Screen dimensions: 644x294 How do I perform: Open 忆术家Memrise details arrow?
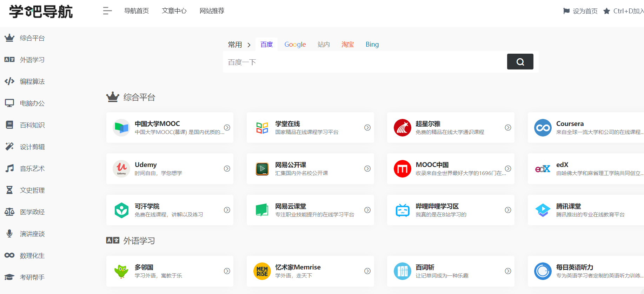coord(367,271)
